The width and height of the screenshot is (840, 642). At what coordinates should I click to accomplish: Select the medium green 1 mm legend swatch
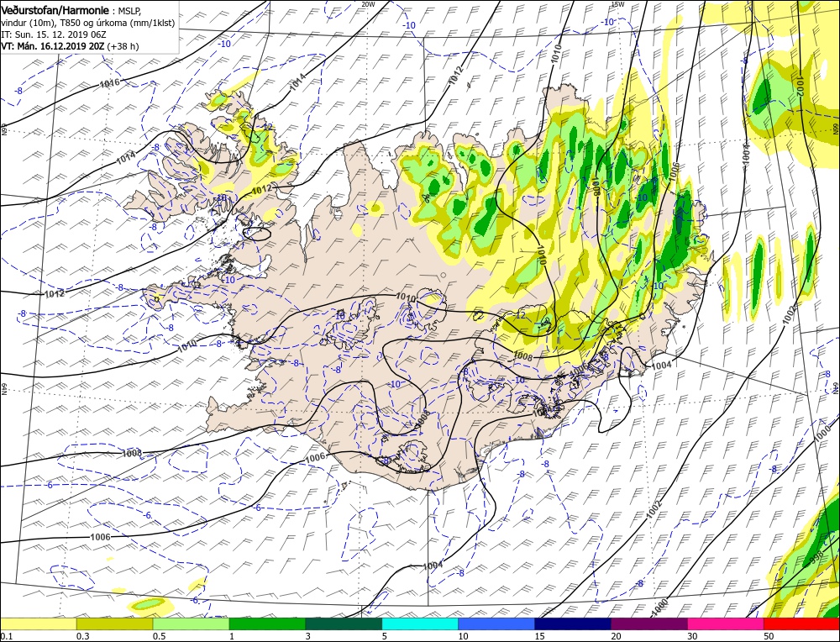tap(267, 624)
